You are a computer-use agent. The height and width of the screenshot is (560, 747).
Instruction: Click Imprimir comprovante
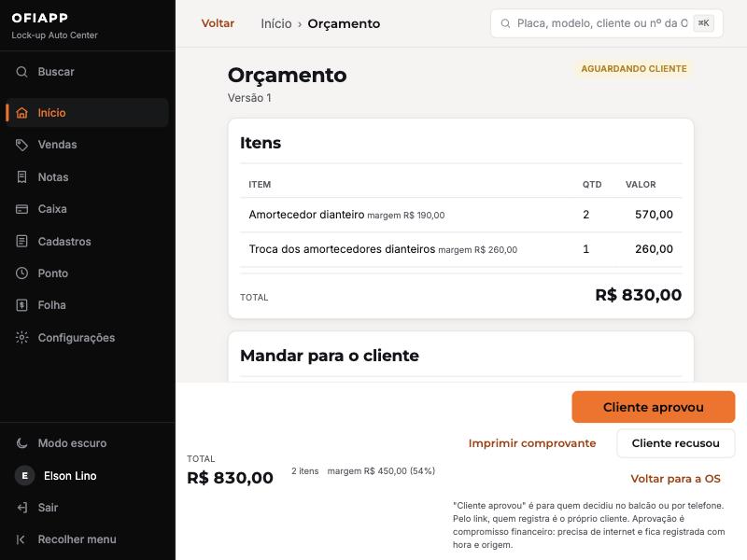point(532,443)
